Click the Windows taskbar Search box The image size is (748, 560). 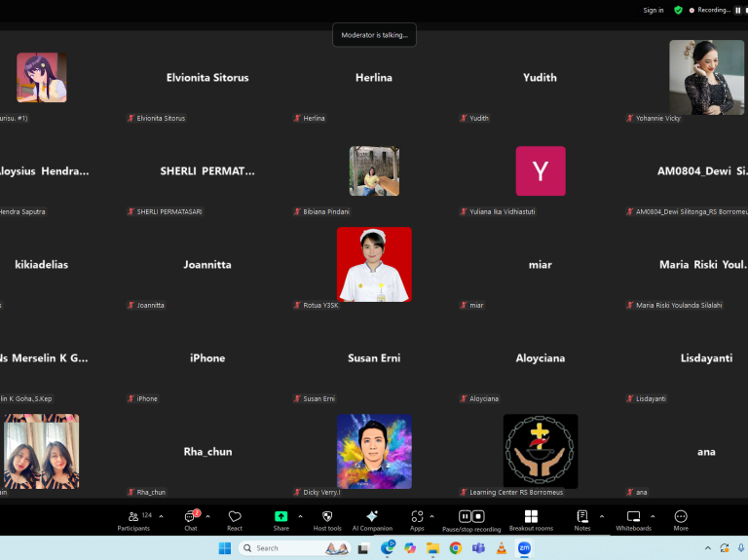pyautogui.click(x=282, y=548)
